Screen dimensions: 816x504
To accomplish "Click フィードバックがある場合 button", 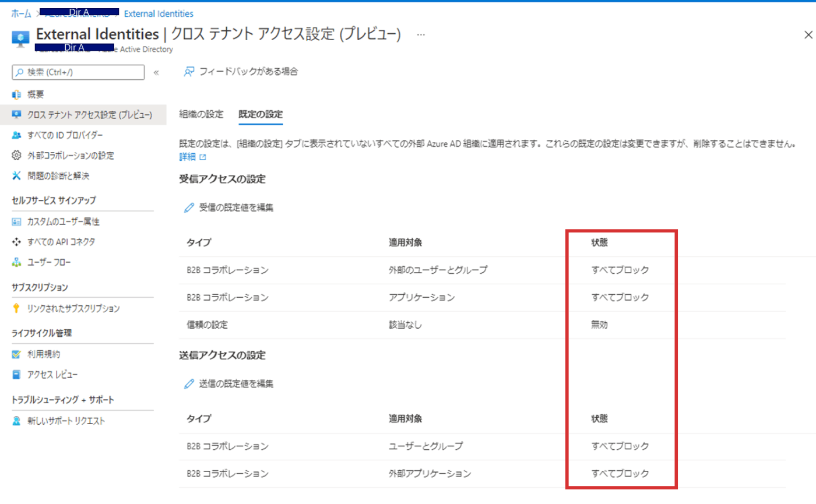I will 241,72.
